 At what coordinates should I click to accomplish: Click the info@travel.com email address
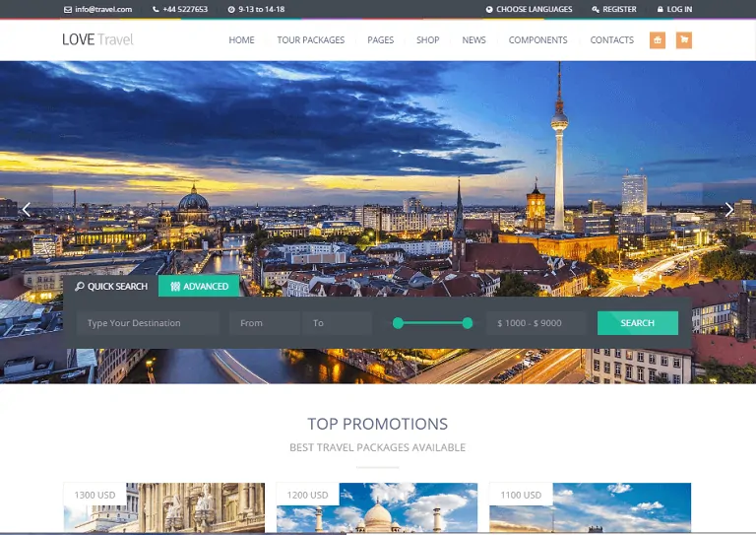pos(103,9)
